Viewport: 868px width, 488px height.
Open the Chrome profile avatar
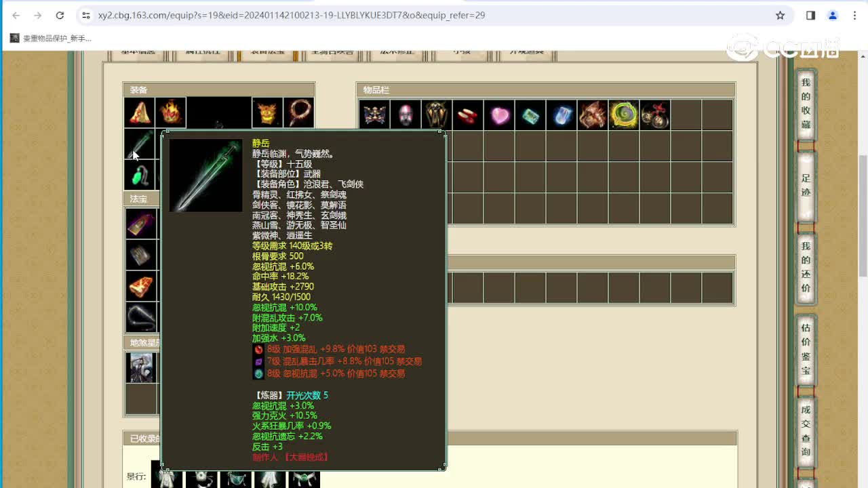(833, 15)
